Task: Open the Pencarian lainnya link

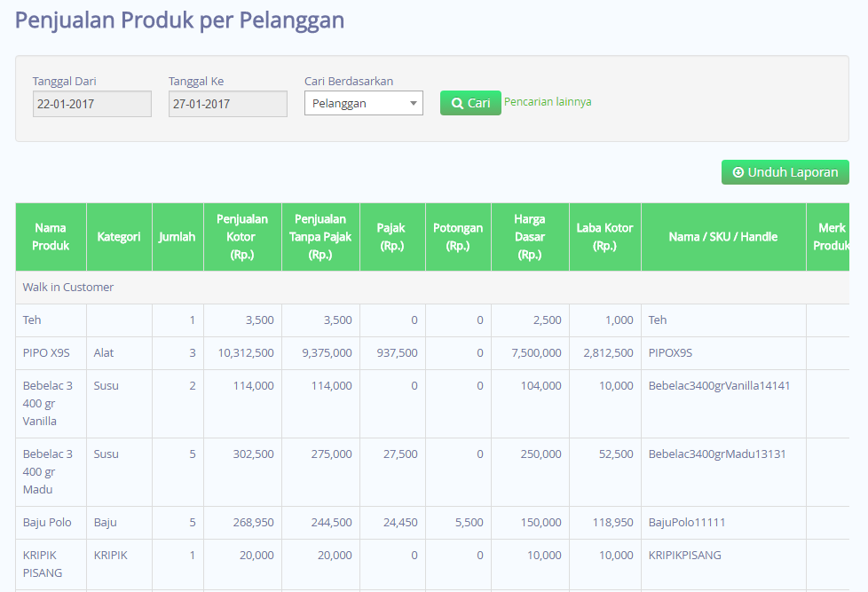Action: 548,102
